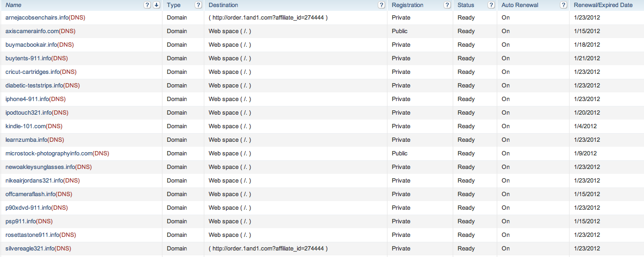Viewport: 644px width, 257px height.
Task: Open microstock-photographyinfo.com domain link
Action: 49,153
